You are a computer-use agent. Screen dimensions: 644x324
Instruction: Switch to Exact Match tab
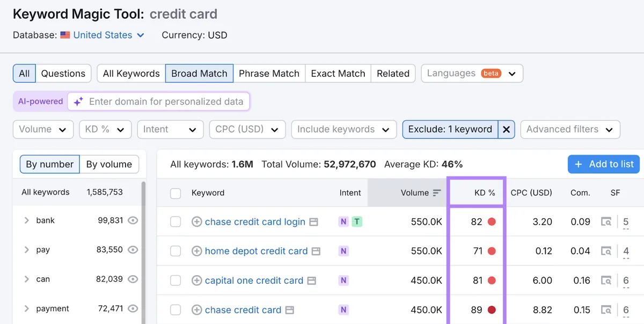tap(338, 74)
